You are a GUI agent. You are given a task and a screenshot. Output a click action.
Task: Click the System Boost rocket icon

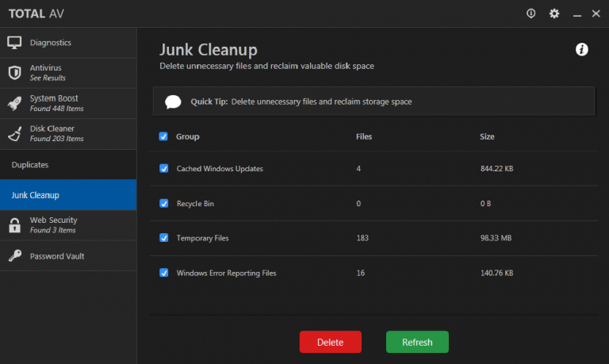pos(14,103)
